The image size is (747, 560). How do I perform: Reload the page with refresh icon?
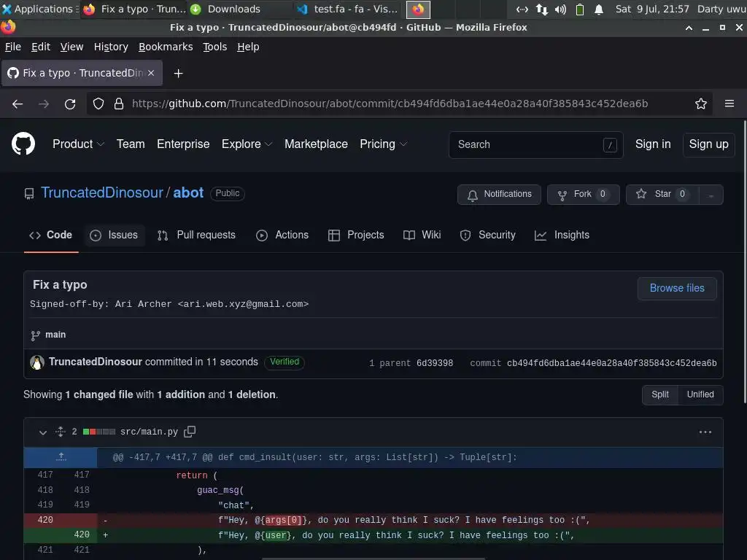70,104
